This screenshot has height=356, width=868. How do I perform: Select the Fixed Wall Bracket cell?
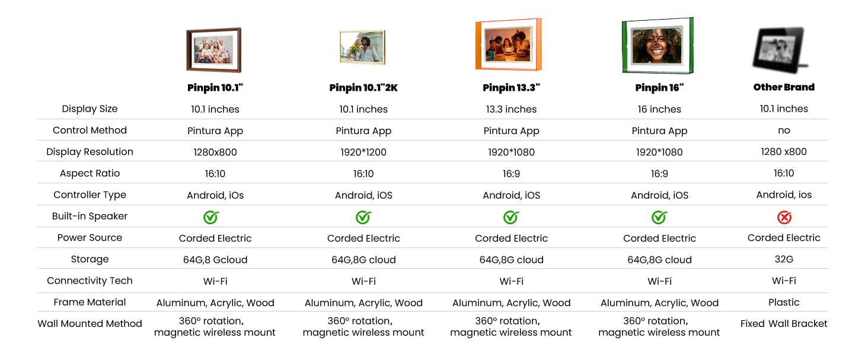tap(784, 324)
